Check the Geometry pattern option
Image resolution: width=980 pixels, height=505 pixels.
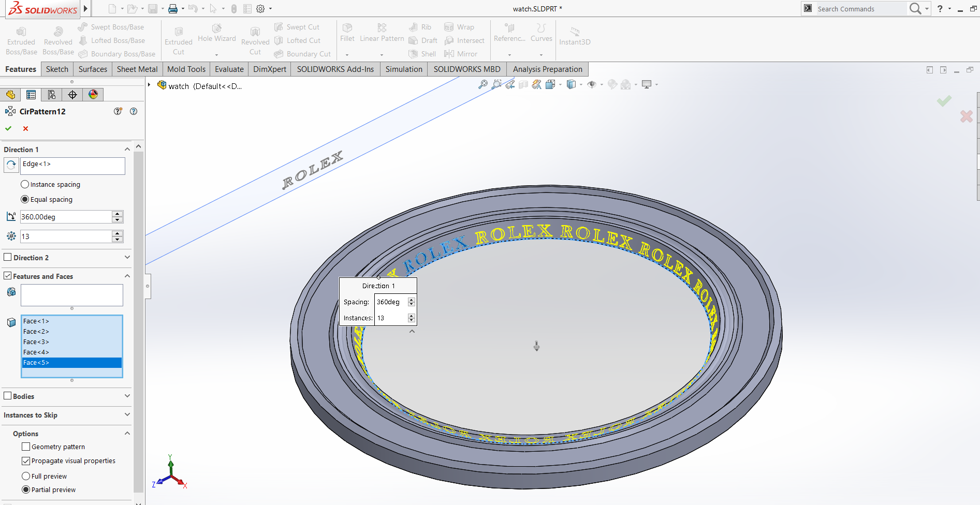tap(26, 447)
